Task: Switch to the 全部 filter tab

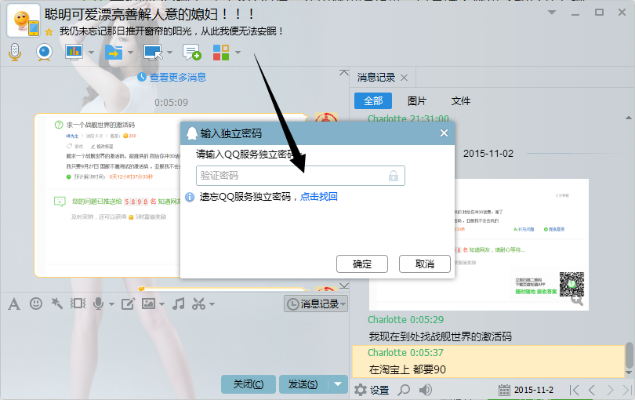Action: coord(373,101)
